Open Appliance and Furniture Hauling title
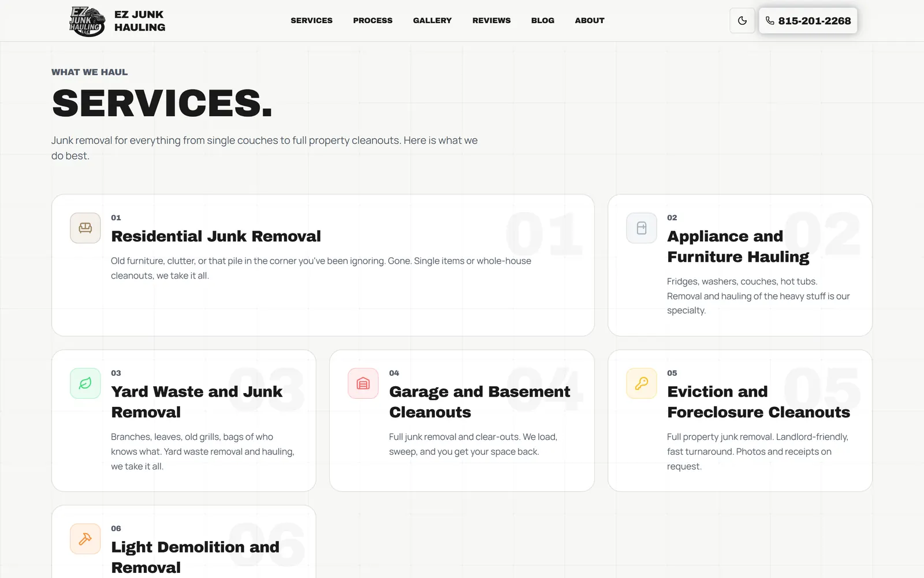The height and width of the screenshot is (578, 924). point(738,246)
